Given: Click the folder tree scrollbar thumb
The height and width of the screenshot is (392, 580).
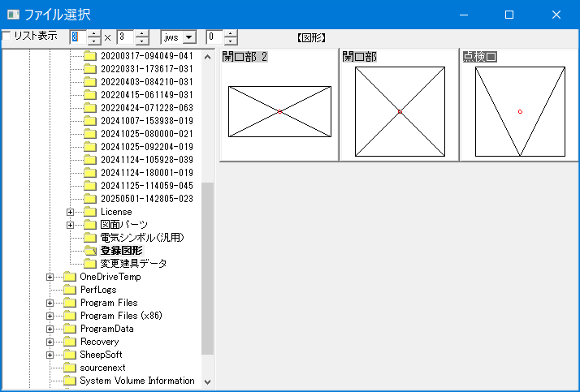Looking at the screenshot, I should (207, 268).
